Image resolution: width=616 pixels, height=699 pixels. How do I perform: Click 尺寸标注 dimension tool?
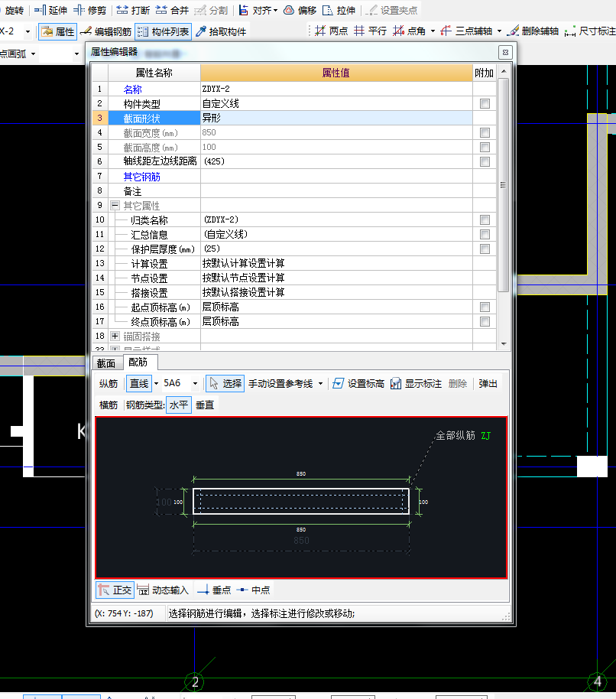click(x=590, y=31)
